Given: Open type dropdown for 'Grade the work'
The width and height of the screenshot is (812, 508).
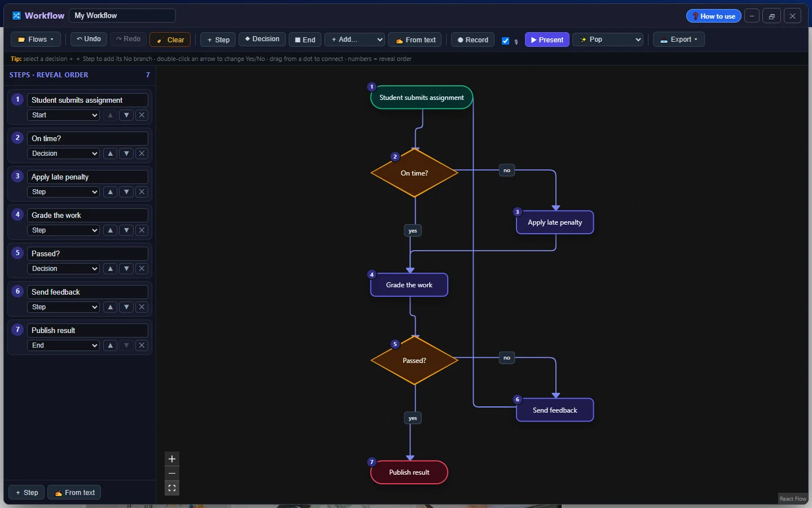Looking at the screenshot, I should 63,230.
